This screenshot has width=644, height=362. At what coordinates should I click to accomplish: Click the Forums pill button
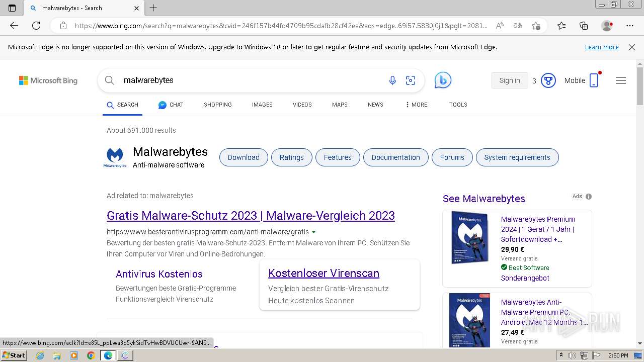coord(452,157)
